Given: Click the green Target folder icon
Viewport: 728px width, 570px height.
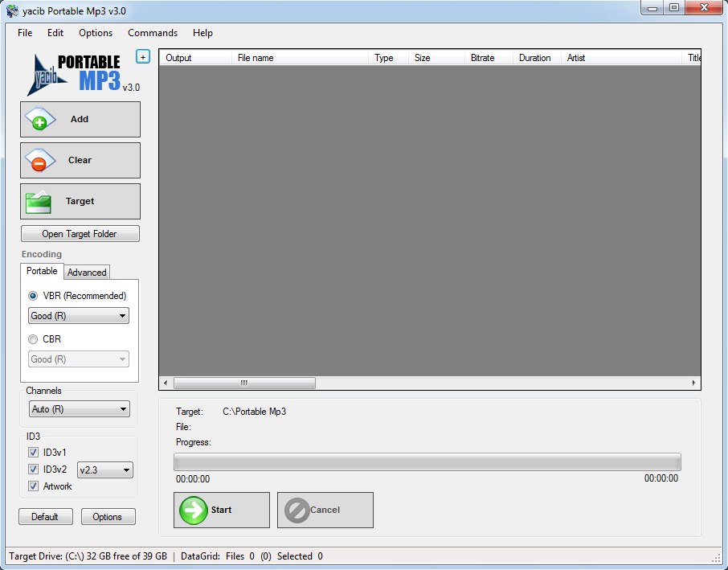Looking at the screenshot, I should [38, 202].
